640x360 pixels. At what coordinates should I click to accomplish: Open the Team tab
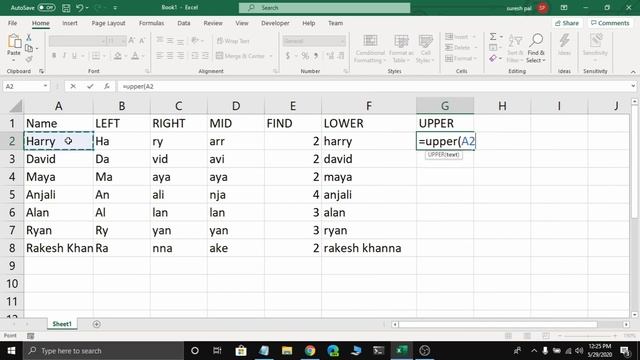click(x=336, y=23)
